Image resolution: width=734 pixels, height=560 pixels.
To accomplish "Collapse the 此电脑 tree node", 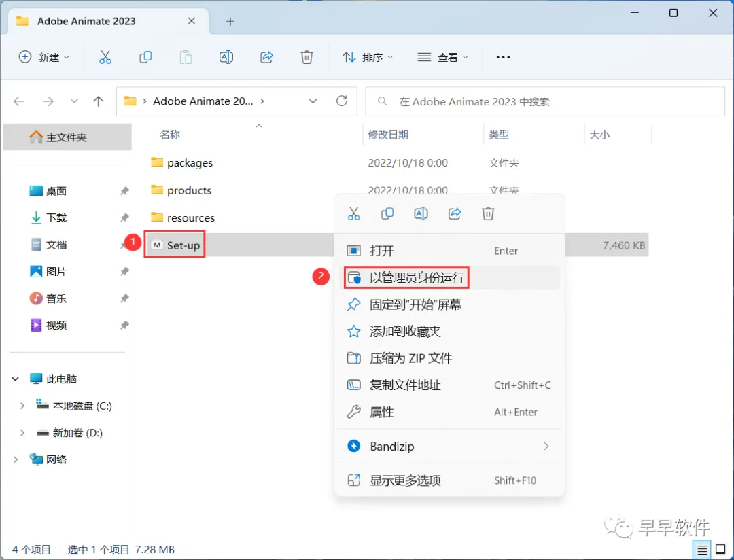I will [x=16, y=379].
